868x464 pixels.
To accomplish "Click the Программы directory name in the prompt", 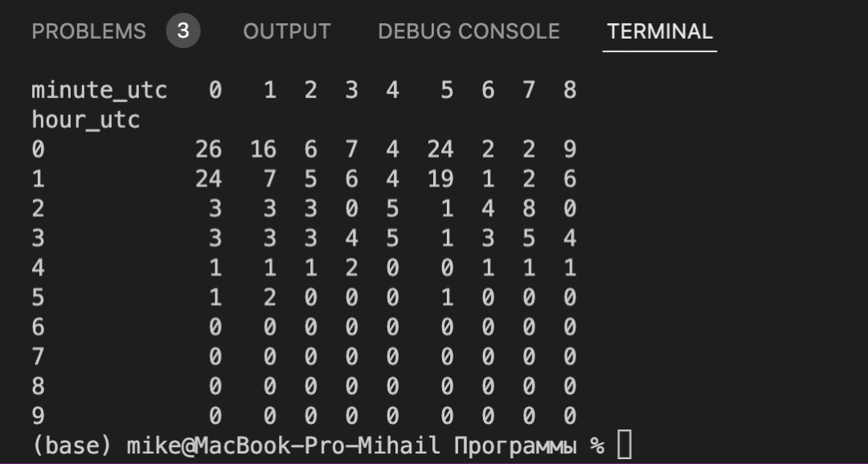I will pos(514,446).
